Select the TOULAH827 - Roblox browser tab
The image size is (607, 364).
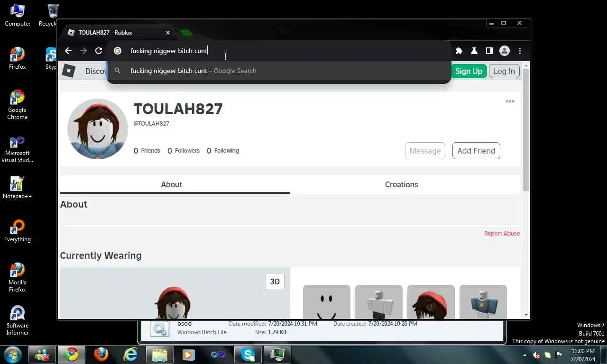(x=119, y=33)
